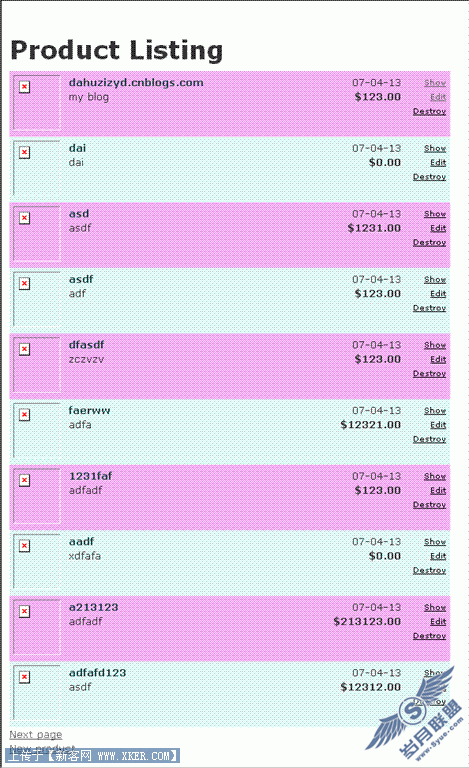Image resolution: width=469 pixels, height=768 pixels.
Task: Click broken image icon beside adfafd123
Action: click(x=24, y=677)
